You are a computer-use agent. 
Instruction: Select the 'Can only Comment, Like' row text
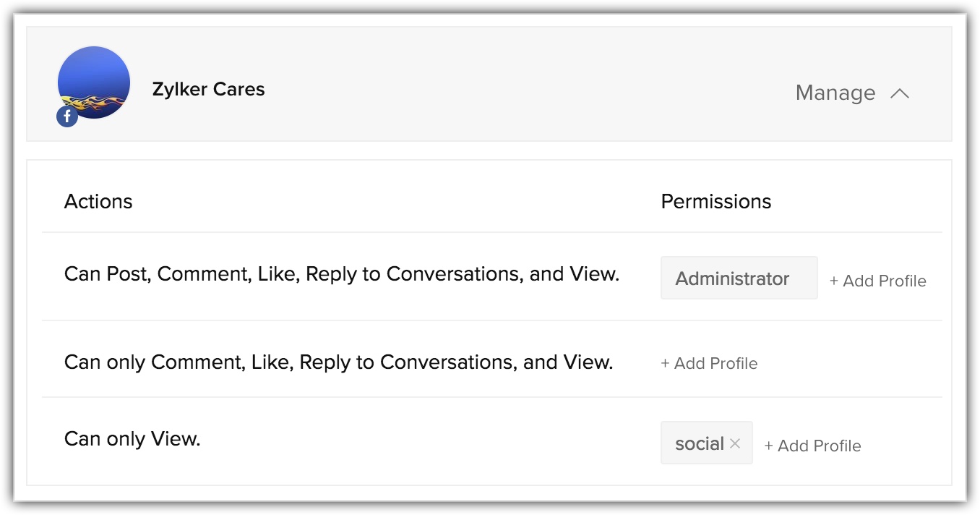click(338, 362)
